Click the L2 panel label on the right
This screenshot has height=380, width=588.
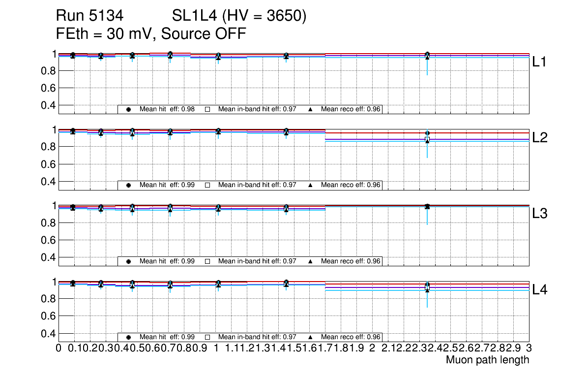(540, 138)
